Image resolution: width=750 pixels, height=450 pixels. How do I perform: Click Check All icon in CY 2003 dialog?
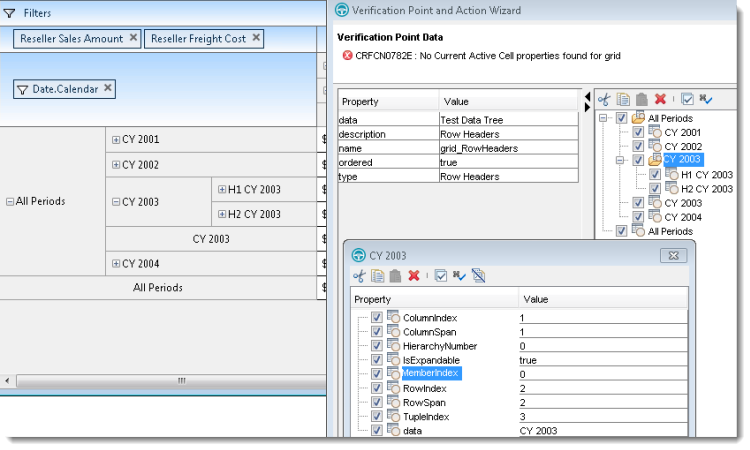(x=440, y=276)
